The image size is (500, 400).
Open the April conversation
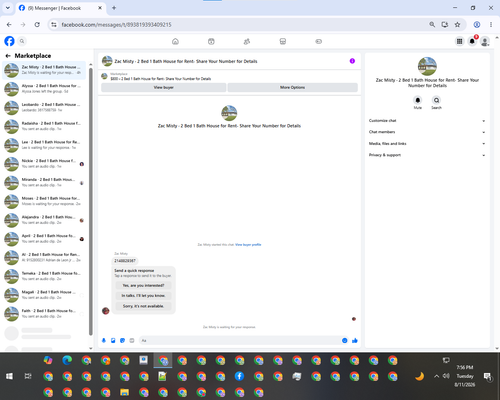click(x=44, y=238)
